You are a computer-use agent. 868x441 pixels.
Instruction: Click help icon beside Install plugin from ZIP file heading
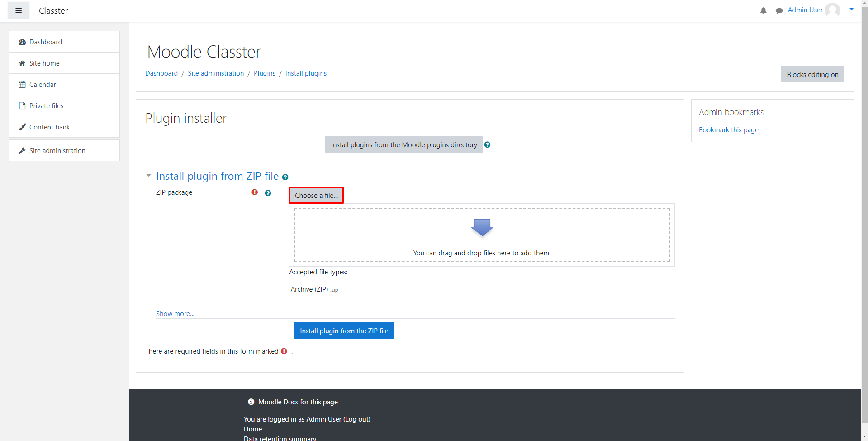pyautogui.click(x=285, y=177)
